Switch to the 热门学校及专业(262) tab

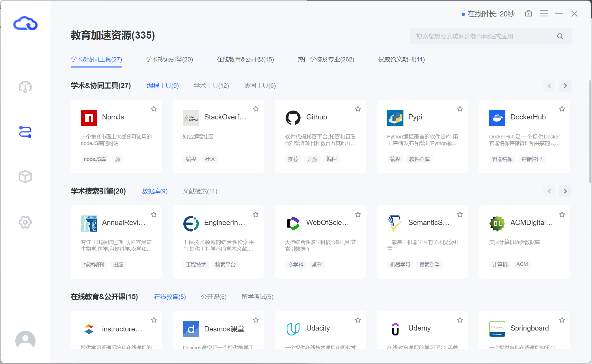(x=326, y=59)
